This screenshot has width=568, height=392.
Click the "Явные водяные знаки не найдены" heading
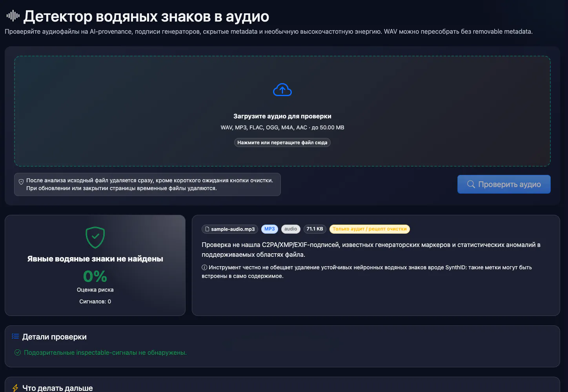click(95, 259)
